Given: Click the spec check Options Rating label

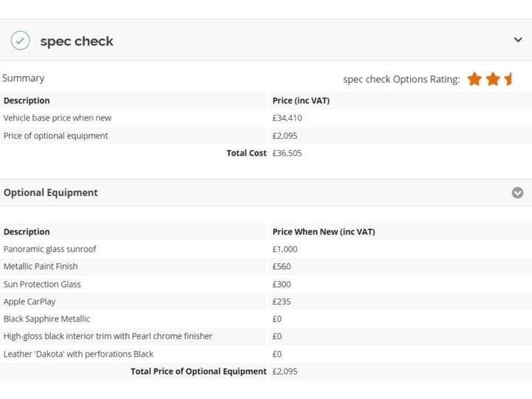Looking at the screenshot, I should pos(401,79).
